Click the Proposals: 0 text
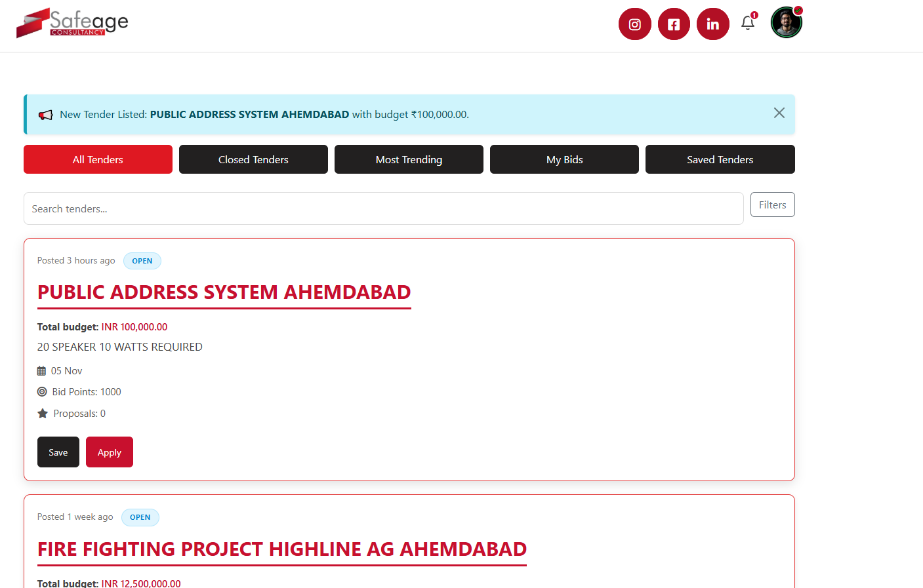This screenshot has height=588, width=923. click(x=79, y=414)
